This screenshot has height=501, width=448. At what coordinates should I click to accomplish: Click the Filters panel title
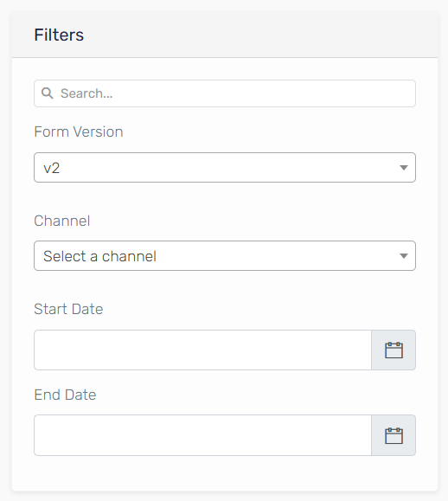59,35
